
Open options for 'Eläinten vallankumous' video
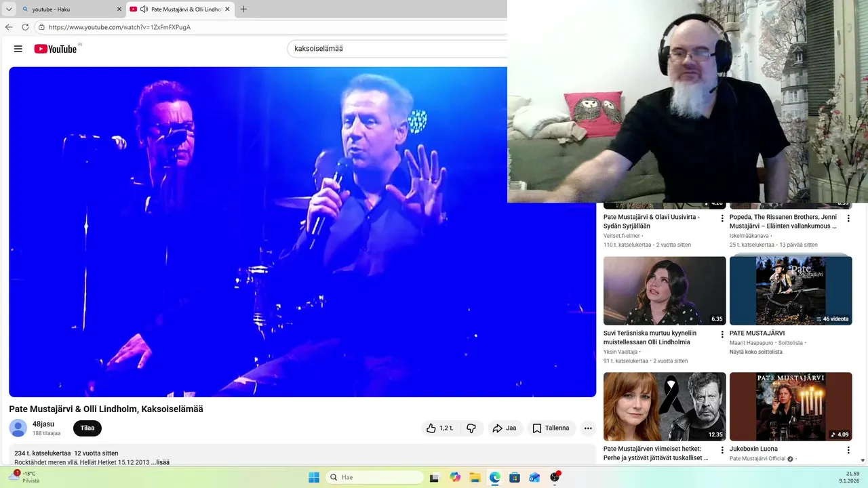point(848,218)
